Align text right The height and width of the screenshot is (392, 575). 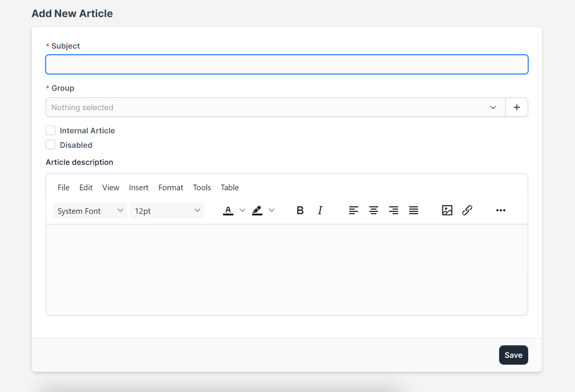394,210
